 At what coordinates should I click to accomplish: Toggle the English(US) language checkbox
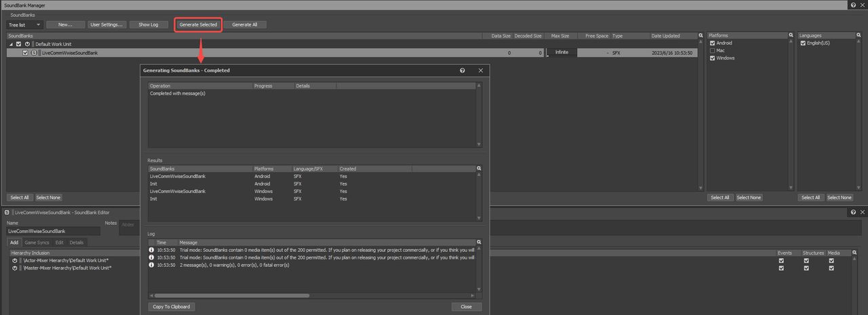[804, 43]
